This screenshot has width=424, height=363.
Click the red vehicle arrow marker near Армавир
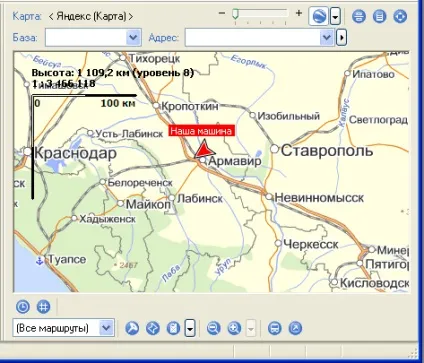tap(204, 150)
